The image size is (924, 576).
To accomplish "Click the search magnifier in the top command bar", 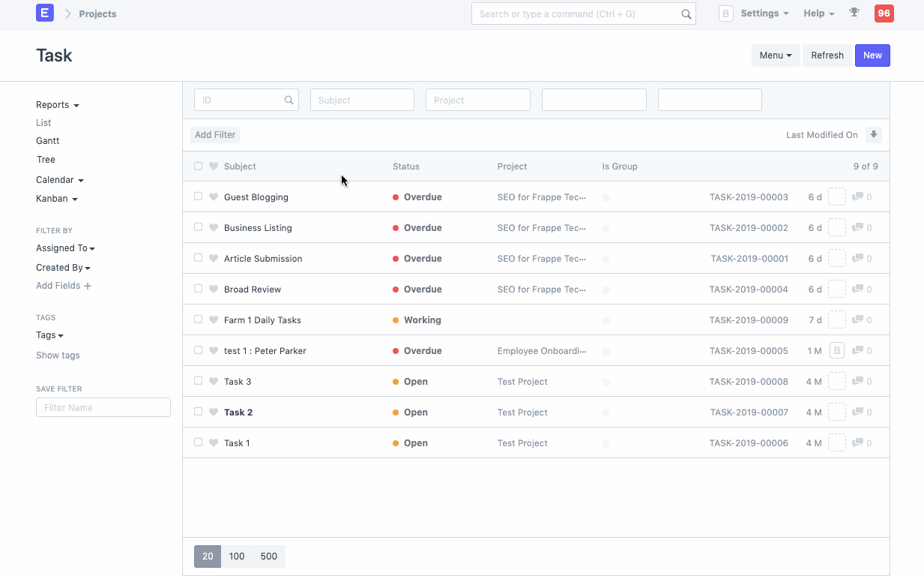I will tap(686, 13).
